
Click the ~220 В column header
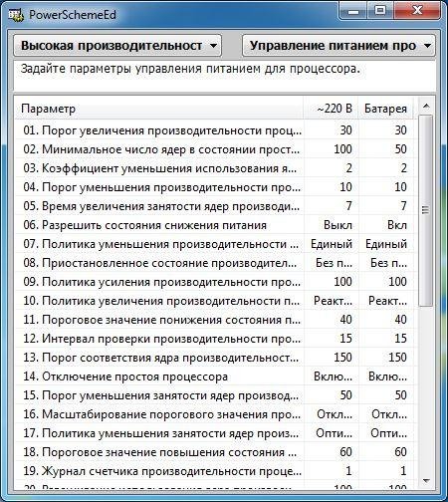[x=331, y=109]
